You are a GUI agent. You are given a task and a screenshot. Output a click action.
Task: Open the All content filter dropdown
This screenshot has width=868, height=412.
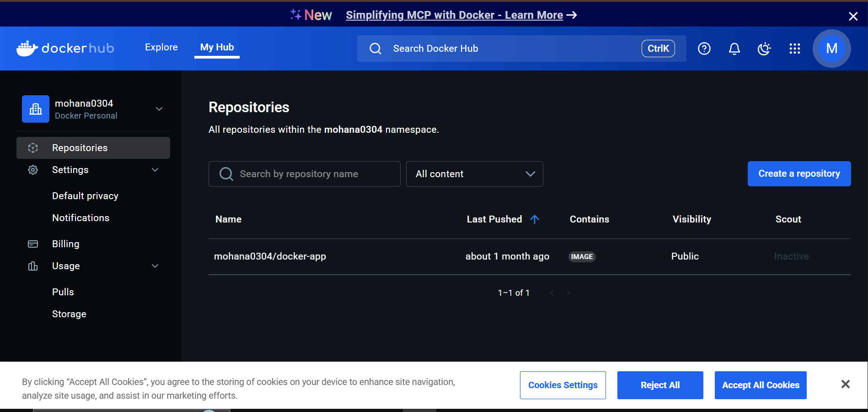[475, 174]
